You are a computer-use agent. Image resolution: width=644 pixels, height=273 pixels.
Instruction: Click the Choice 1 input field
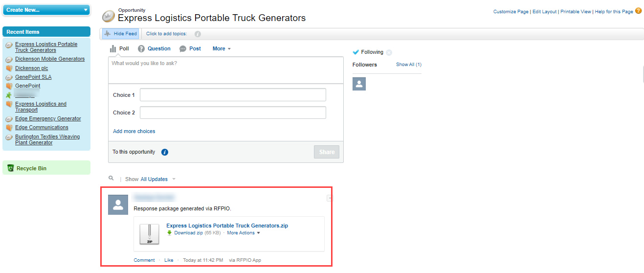coord(233,95)
